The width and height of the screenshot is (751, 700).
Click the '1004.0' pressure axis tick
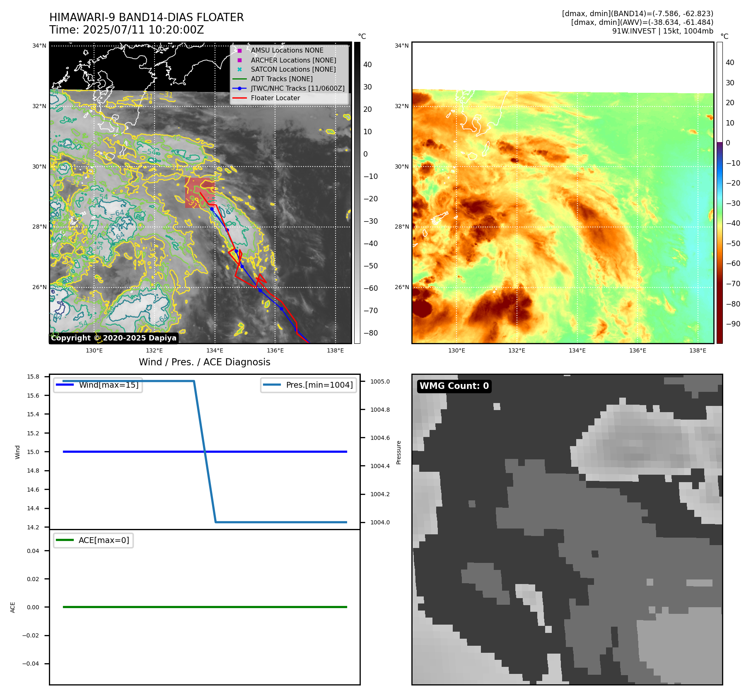[x=380, y=523]
